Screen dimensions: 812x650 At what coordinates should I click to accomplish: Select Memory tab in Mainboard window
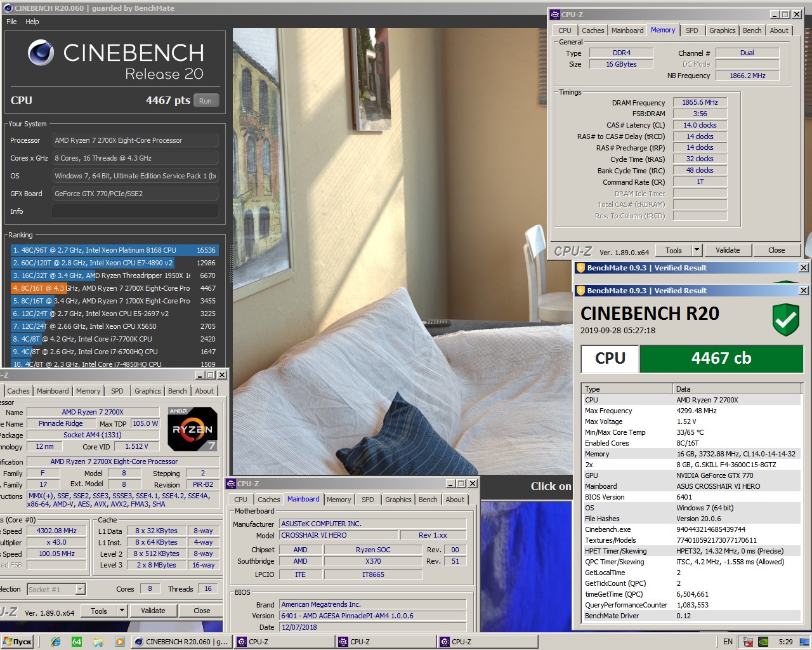[x=339, y=500]
